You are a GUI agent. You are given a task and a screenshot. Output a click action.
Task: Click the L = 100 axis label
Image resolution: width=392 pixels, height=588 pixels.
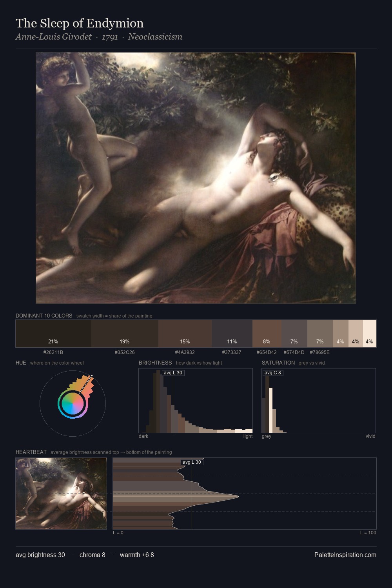tap(368, 533)
